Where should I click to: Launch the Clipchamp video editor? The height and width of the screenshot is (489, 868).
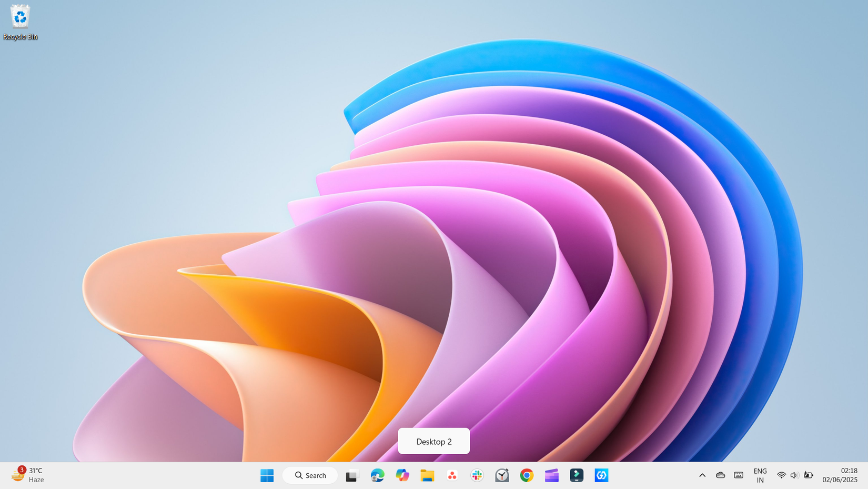click(x=551, y=475)
